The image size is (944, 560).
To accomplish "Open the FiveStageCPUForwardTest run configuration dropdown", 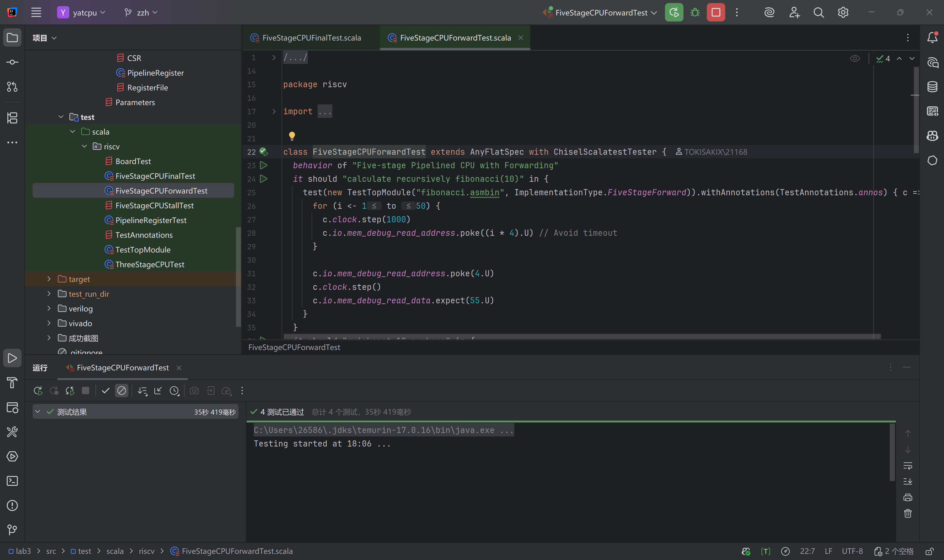I will 601,13.
